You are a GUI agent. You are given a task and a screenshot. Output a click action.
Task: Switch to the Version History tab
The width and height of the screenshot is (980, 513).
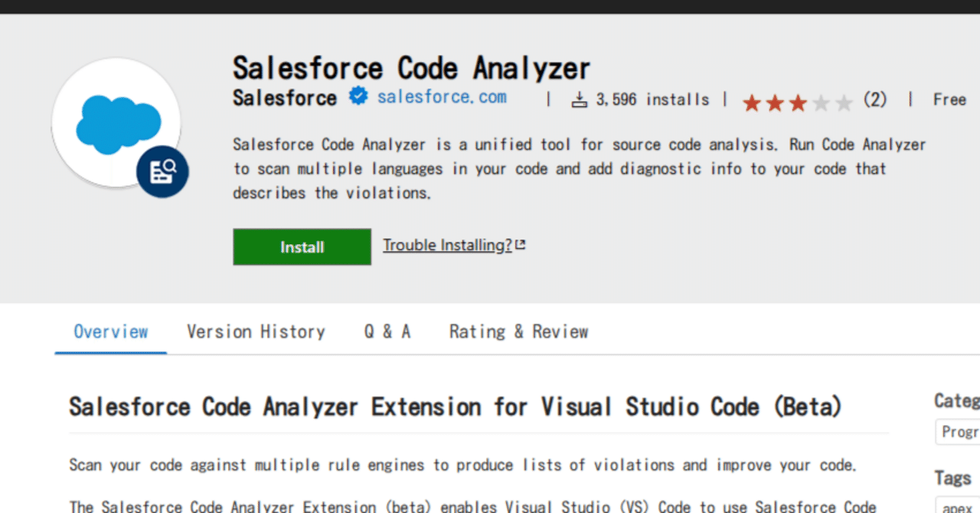[256, 332]
